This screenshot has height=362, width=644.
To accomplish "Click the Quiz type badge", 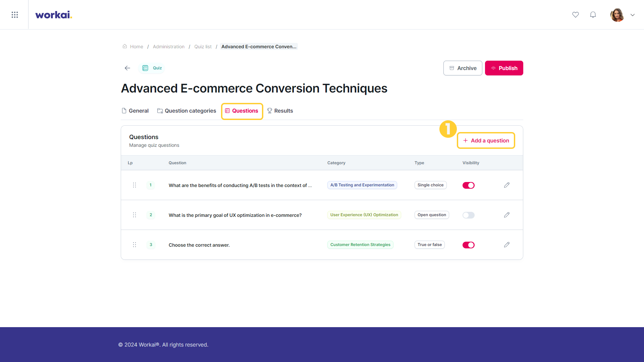I will coord(152,68).
